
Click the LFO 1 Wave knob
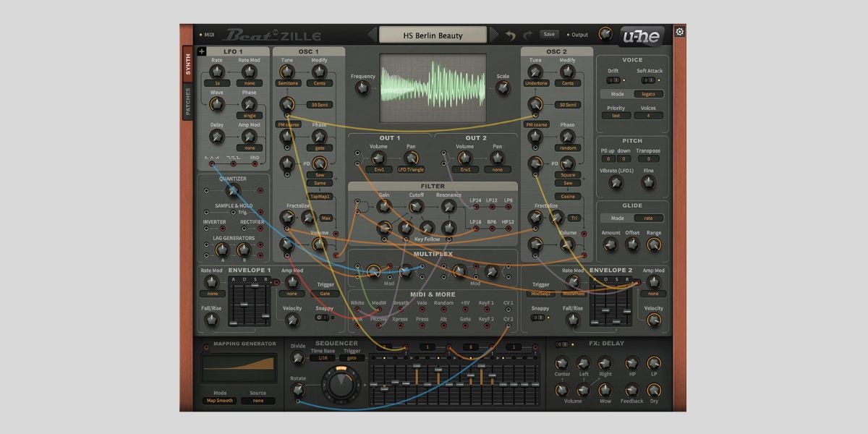(x=217, y=104)
